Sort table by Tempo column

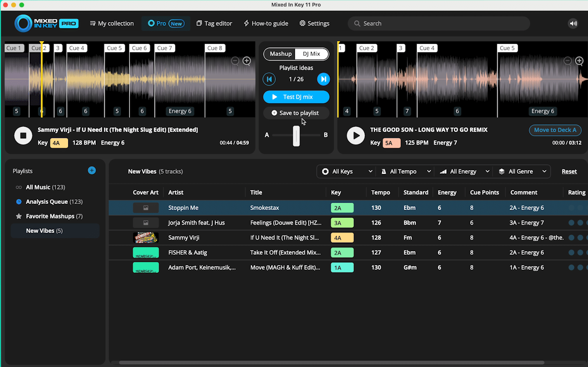tap(381, 193)
